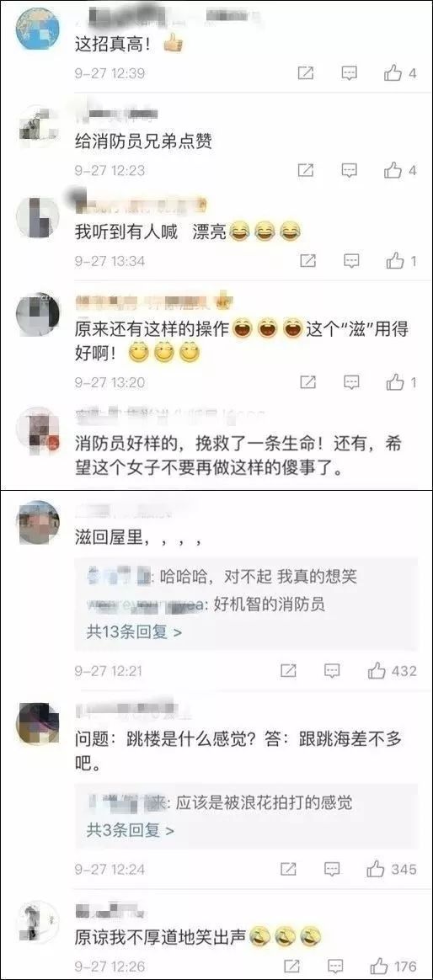
Task: Reply to the comment posted 9-27 13:20
Action: pyautogui.click(x=352, y=382)
